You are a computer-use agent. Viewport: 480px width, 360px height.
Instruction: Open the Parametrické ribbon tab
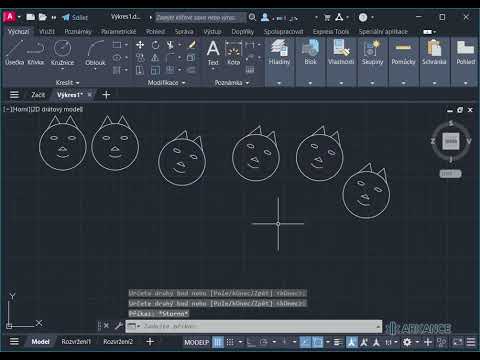119,32
